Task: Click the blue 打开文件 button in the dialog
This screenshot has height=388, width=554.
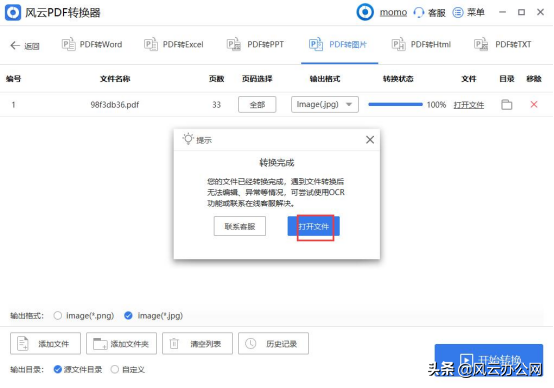Action: coord(313,226)
